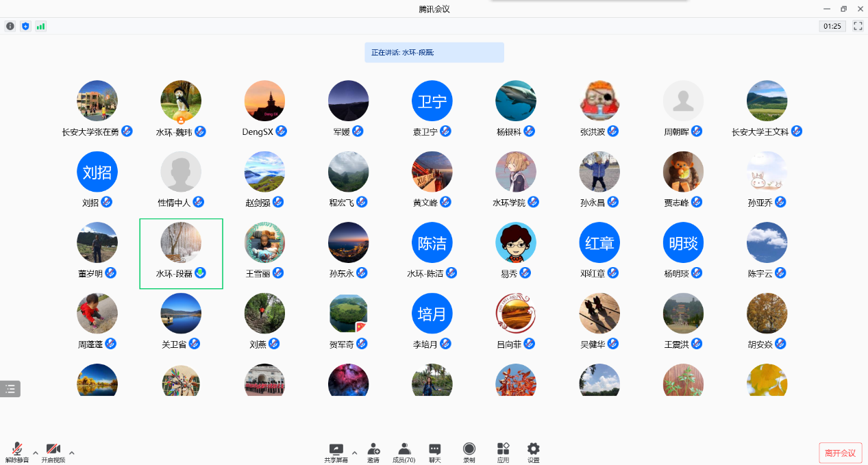This screenshot has width=868, height=465.
Task: Toggle the side list panel button
Action: 10,389
